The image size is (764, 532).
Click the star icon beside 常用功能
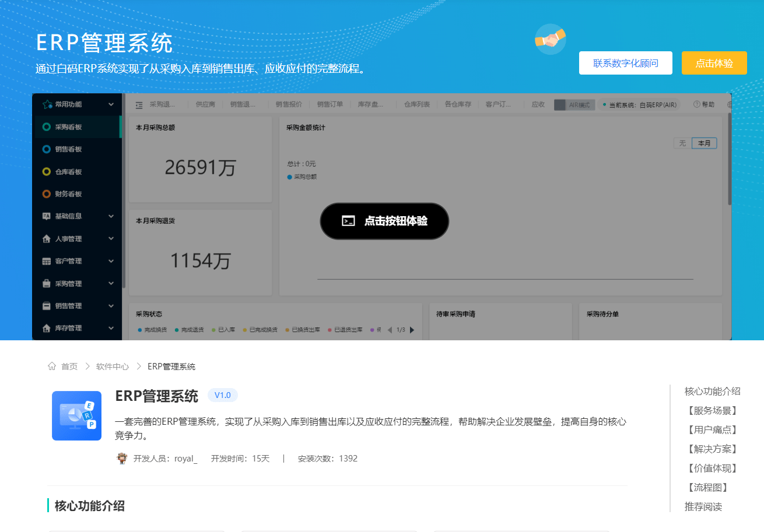[x=47, y=104]
